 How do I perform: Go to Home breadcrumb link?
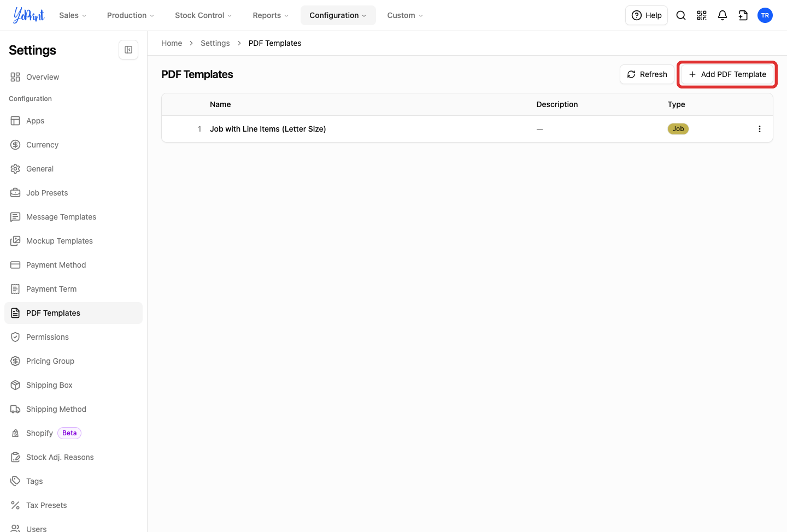172,43
